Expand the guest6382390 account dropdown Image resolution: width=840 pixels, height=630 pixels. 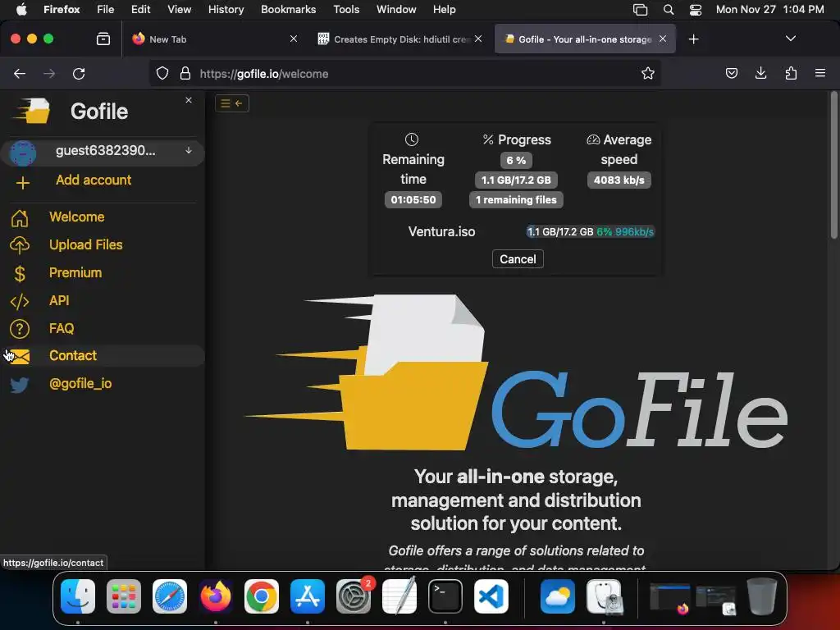pos(189,151)
